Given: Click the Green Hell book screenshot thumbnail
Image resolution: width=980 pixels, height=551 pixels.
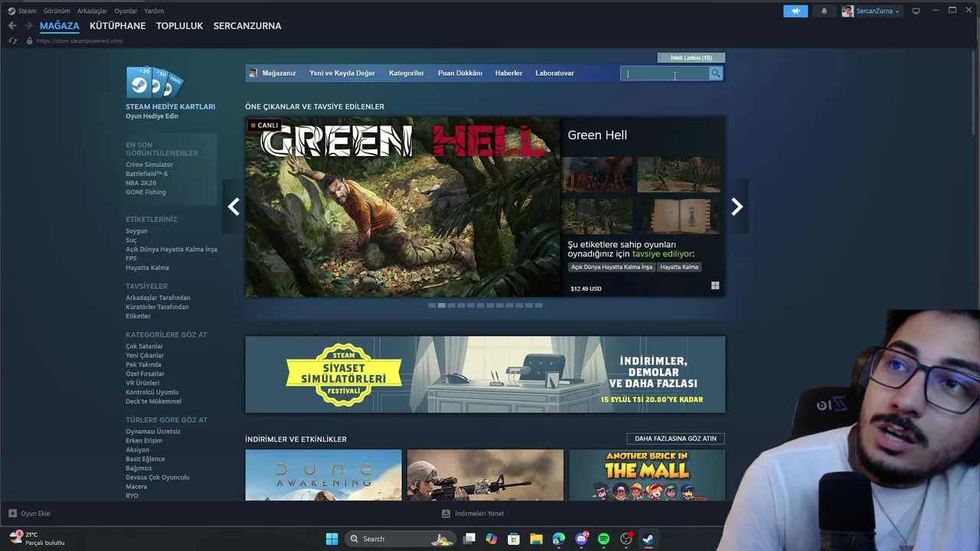Looking at the screenshot, I should (x=679, y=215).
